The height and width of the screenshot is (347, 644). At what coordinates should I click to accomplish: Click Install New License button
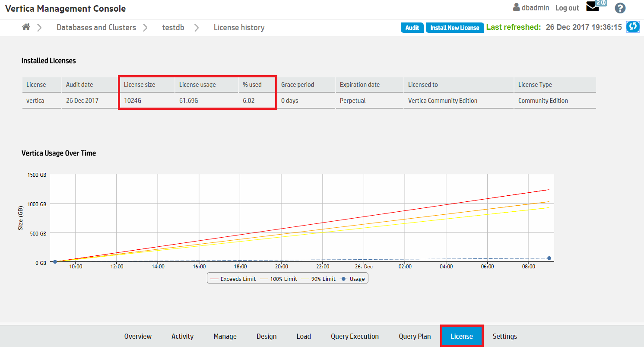coord(454,28)
